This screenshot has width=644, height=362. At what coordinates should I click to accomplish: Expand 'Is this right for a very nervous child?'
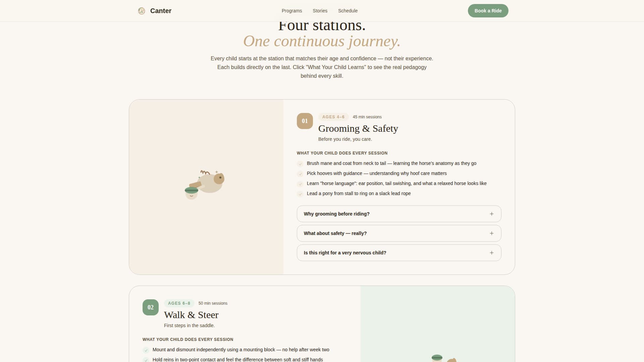(x=399, y=253)
